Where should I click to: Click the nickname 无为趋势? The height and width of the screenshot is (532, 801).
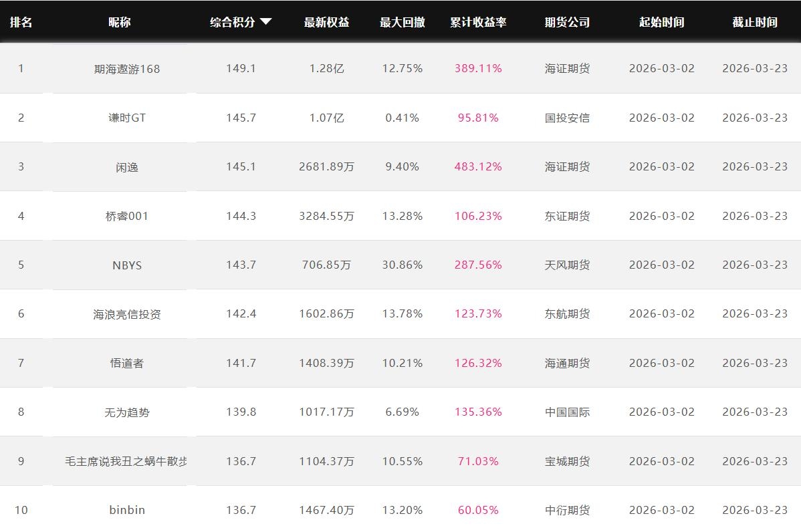pyautogui.click(x=127, y=412)
